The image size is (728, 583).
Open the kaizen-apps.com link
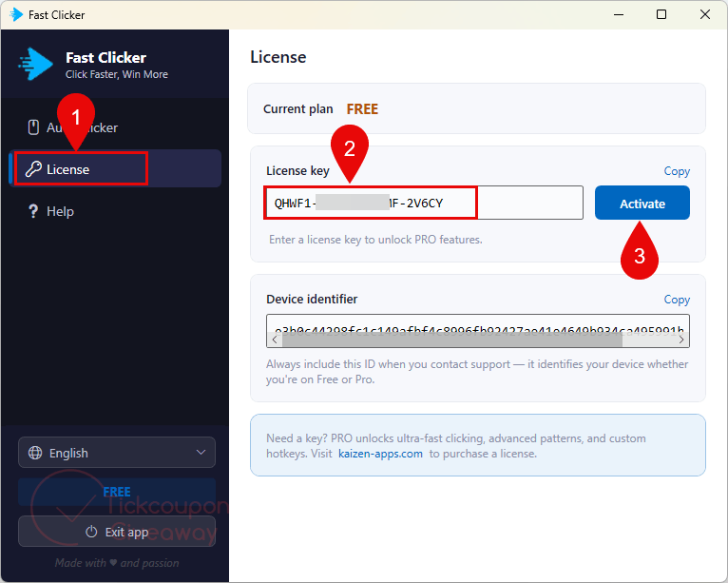[x=380, y=454]
